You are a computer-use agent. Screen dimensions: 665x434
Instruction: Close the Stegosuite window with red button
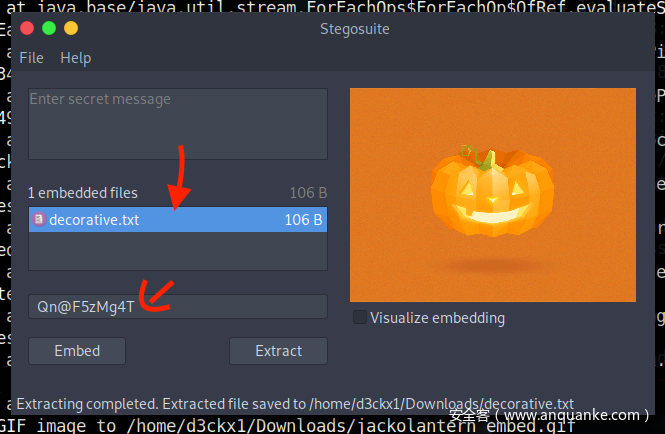click(x=27, y=28)
